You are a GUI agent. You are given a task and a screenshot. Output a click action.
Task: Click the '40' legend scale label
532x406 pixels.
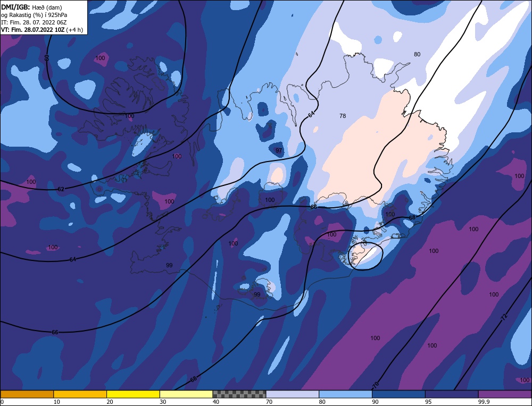[216, 402]
